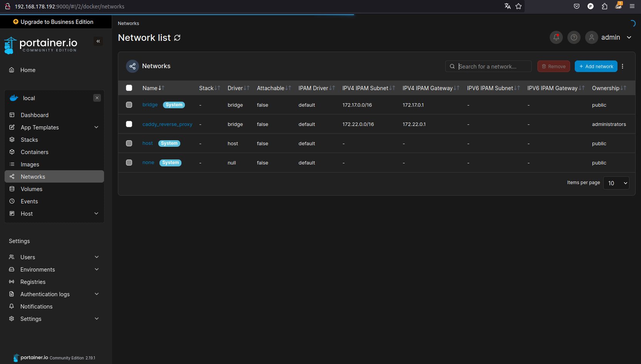Click the refresh icon beside Network list
Viewport: 641px width, 364px height.
click(x=177, y=38)
